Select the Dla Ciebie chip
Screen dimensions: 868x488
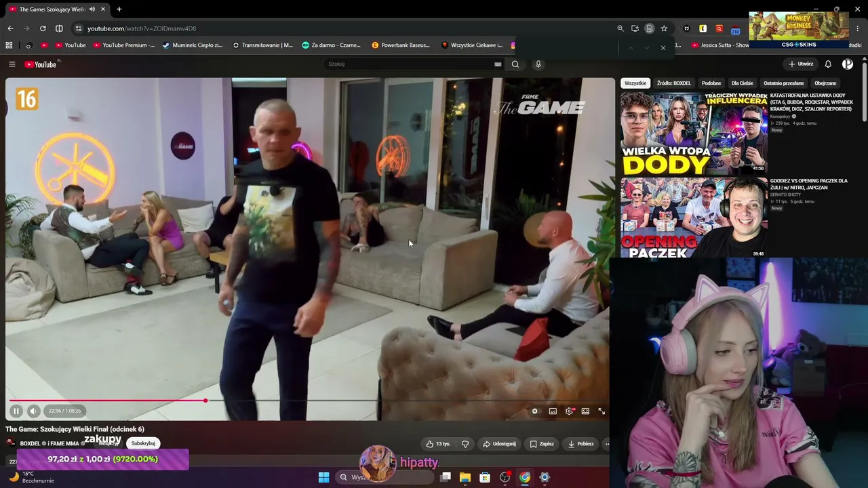pos(742,83)
